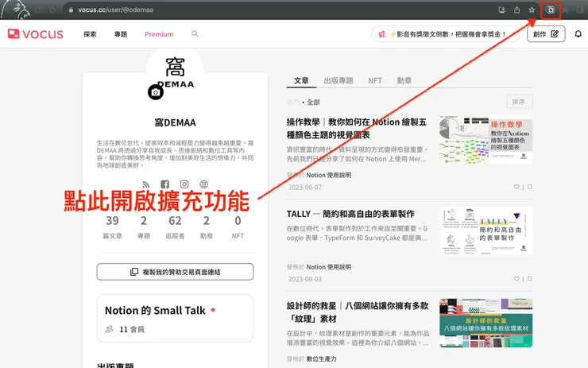Viewport: 588px width, 368px height.
Task: Switch to the 勳章 tab
Action: pos(404,80)
